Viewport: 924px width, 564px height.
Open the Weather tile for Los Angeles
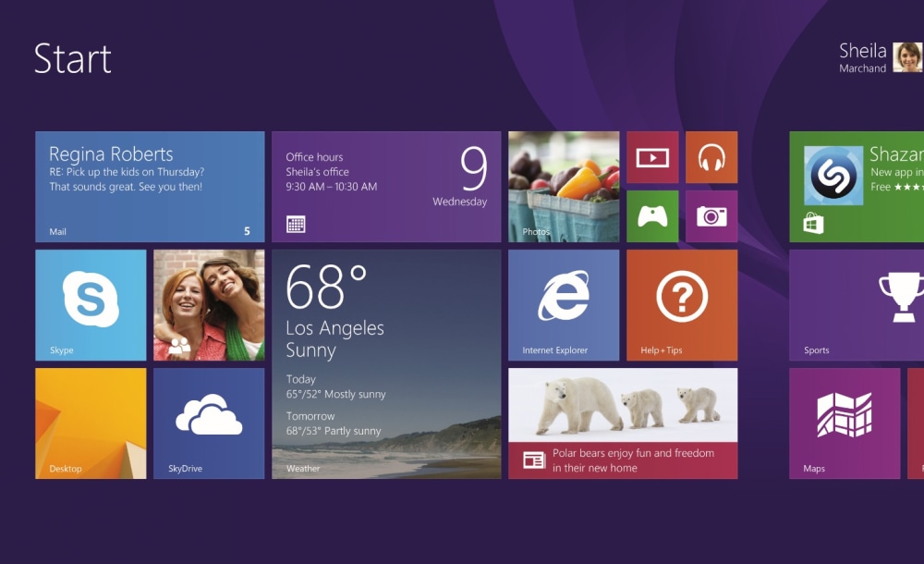pyautogui.click(x=386, y=364)
